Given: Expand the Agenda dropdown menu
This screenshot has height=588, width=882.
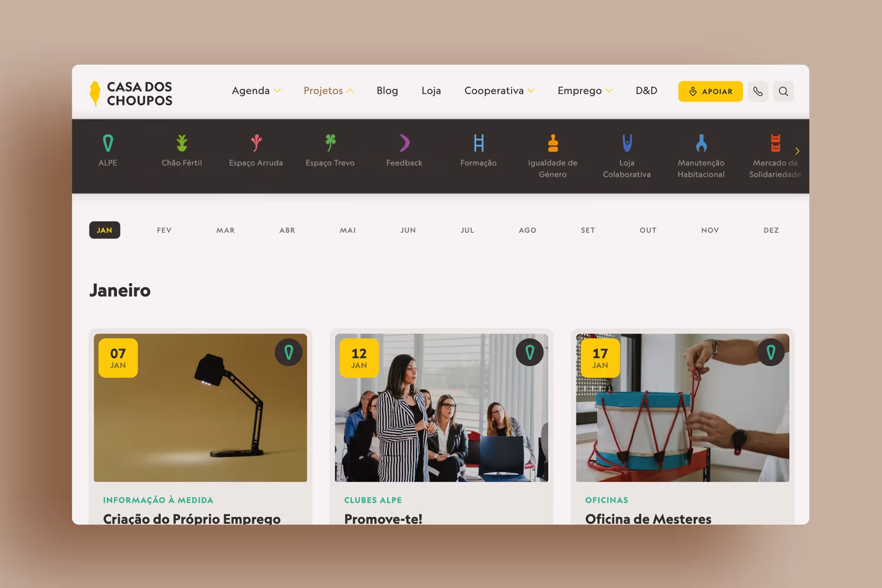Looking at the screenshot, I should click(x=256, y=91).
